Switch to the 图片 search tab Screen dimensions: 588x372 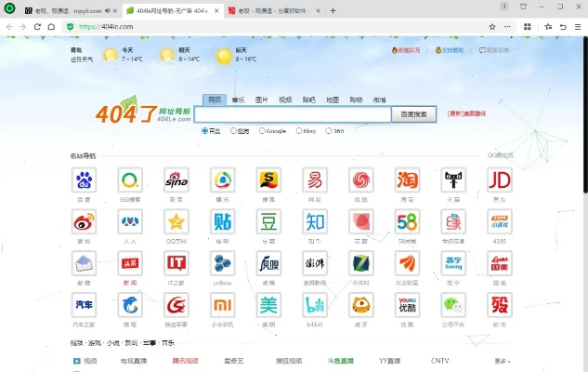click(262, 100)
